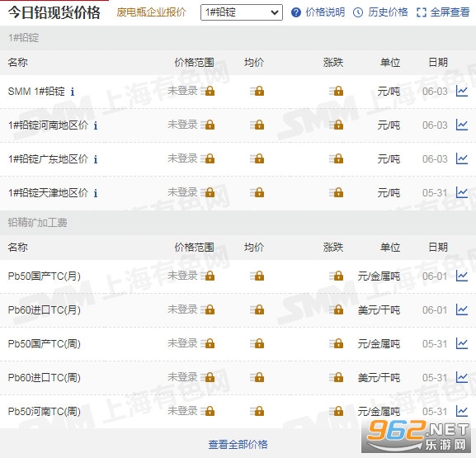Screen dimensions: 476x458
Task: Click unit 美元/干吨 in Pb60进口TC(月) row
Action: [379, 310]
